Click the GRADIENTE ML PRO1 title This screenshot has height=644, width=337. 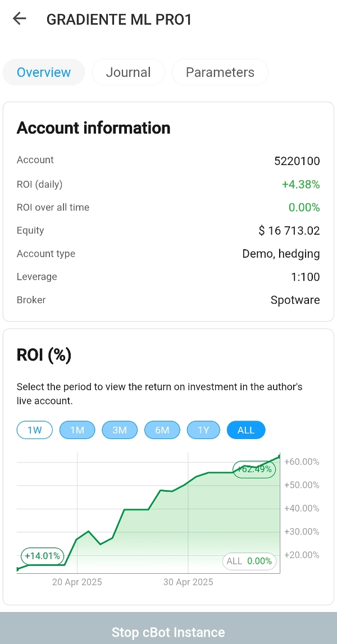point(119,20)
